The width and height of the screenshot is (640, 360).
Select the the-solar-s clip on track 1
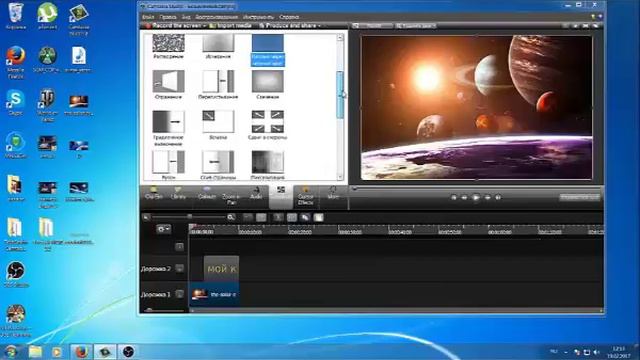click(215, 294)
